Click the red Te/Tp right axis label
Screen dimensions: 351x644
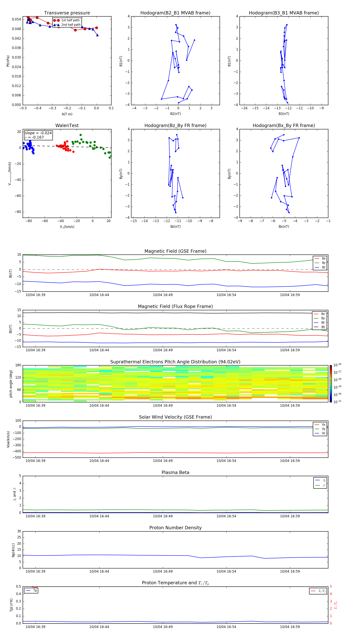pos(336,605)
